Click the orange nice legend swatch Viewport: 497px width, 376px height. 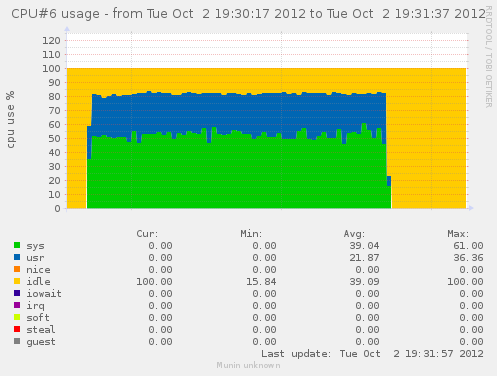(17, 269)
